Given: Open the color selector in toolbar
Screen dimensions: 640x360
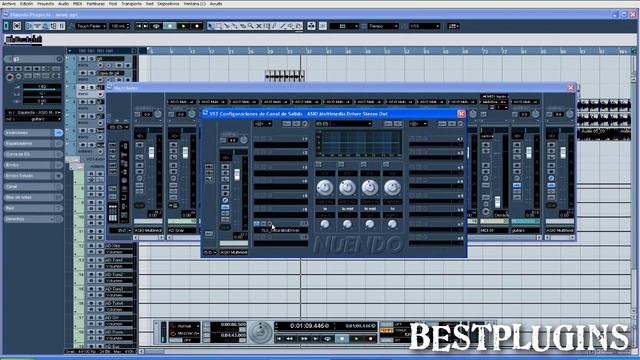Looking at the screenshot, I should coord(453,26).
